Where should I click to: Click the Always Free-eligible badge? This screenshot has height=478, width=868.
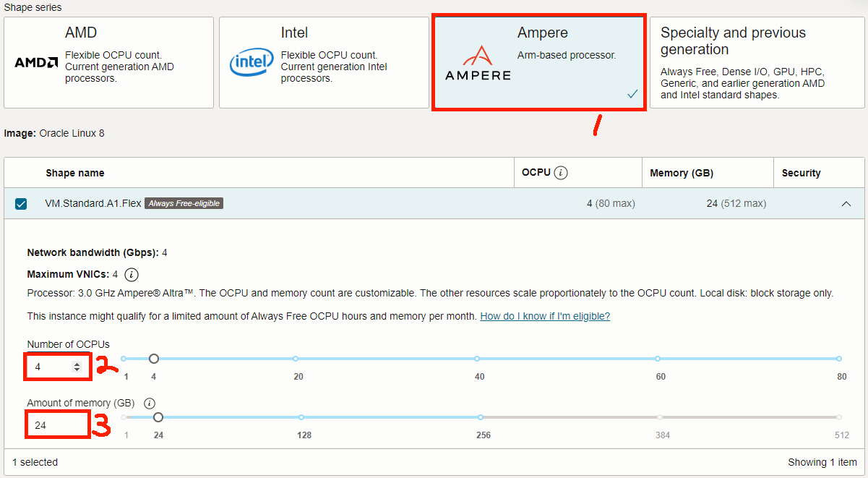tap(184, 203)
